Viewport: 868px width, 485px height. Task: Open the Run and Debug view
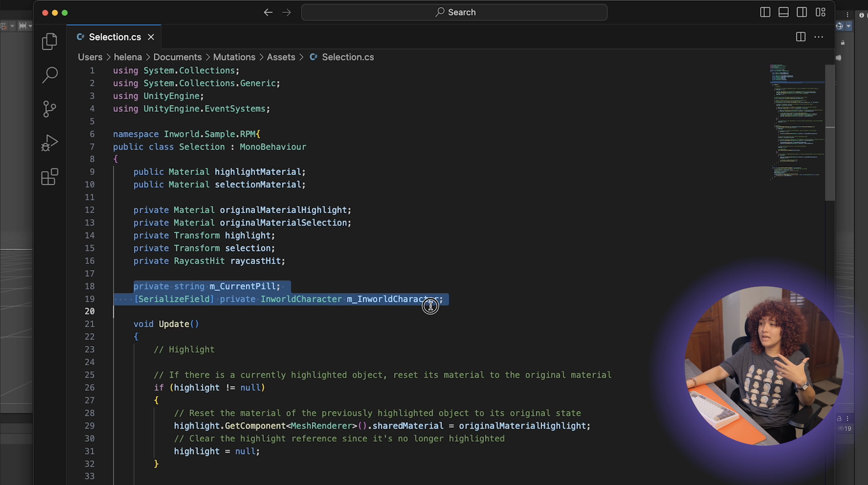click(x=49, y=143)
